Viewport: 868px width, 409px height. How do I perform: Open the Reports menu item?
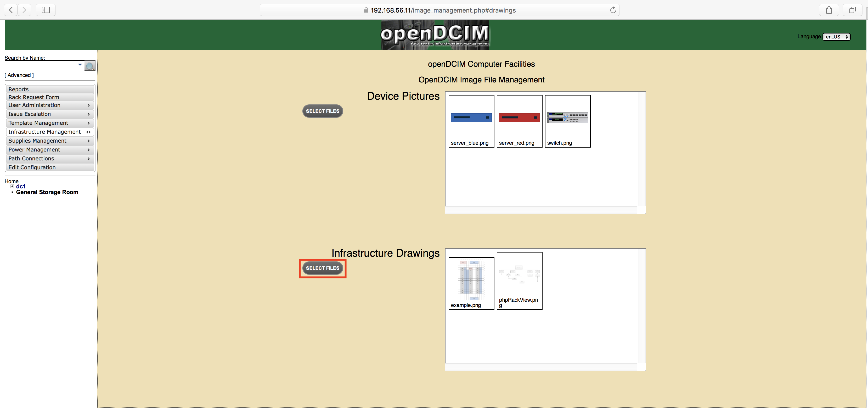tap(50, 89)
